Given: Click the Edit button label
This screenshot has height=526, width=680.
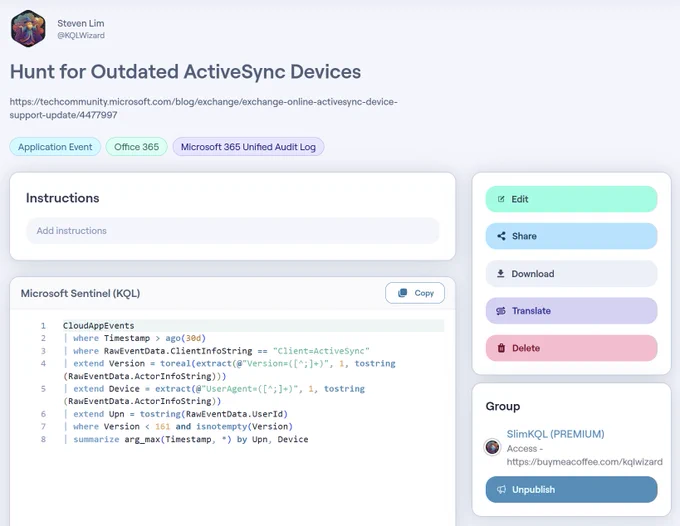Looking at the screenshot, I should [x=520, y=199].
